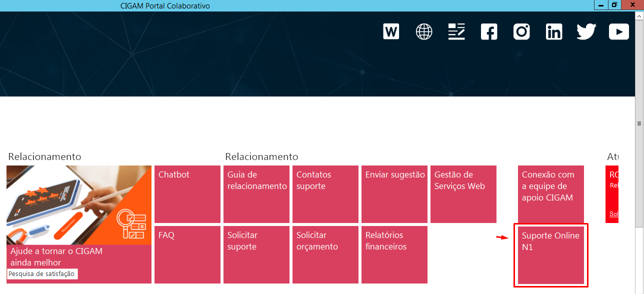Open Gestão de Serviços Web tile
The image size is (644, 294).
coord(463,194)
